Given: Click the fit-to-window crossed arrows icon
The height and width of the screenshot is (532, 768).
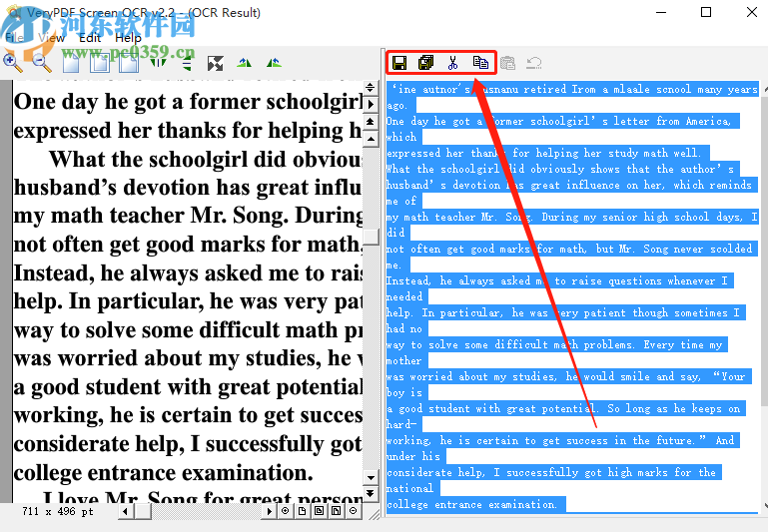Looking at the screenshot, I should tap(216, 63).
